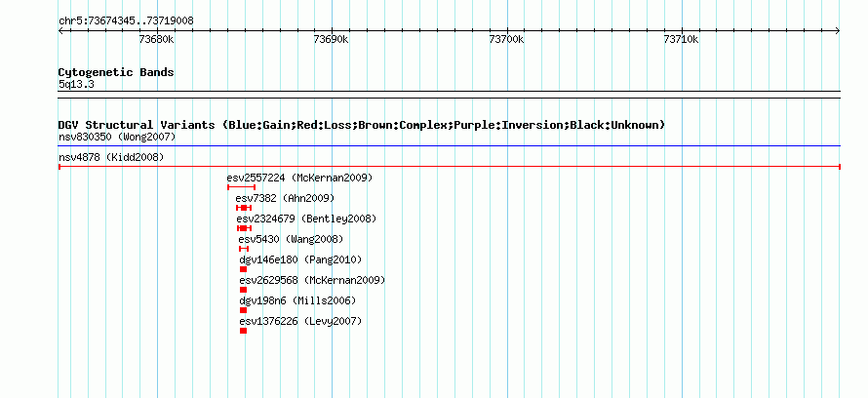Image resolution: width=868 pixels, height=398 pixels.
Task: Click the red esv7382 variant glyph
Action: (x=244, y=208)
